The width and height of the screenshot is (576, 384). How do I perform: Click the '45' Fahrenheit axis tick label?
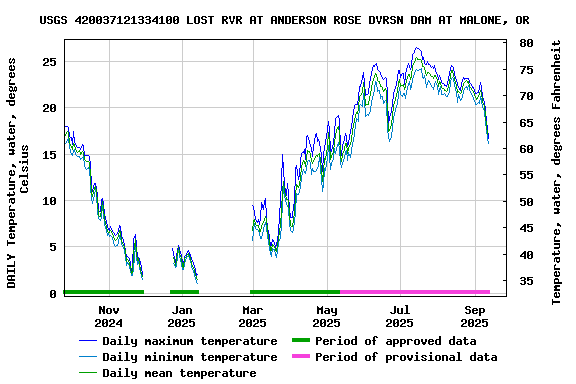pos(526,228)
